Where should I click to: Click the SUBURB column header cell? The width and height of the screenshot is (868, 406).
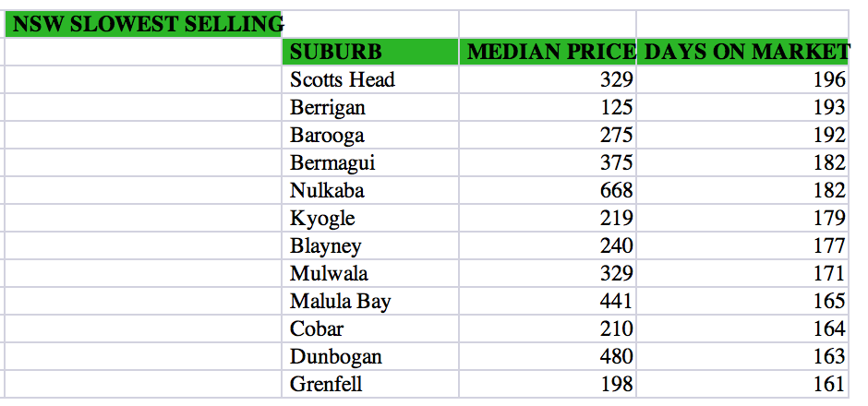coord(370,52)
